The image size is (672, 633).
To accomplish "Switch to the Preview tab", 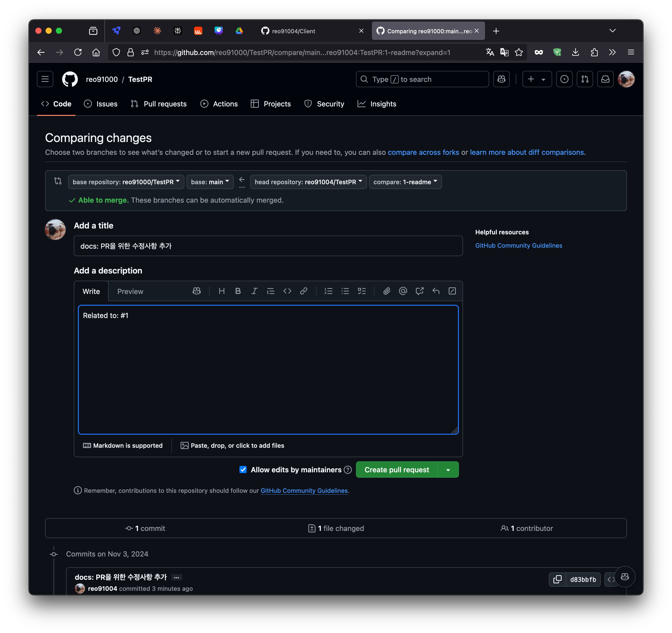I will (130, 291).
